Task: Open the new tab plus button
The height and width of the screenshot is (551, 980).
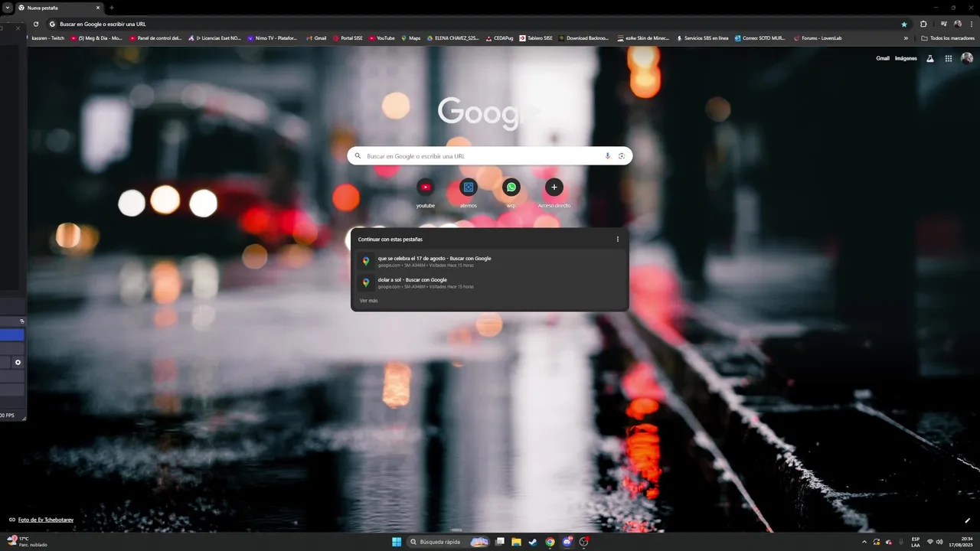Action: tap(112, 8)
